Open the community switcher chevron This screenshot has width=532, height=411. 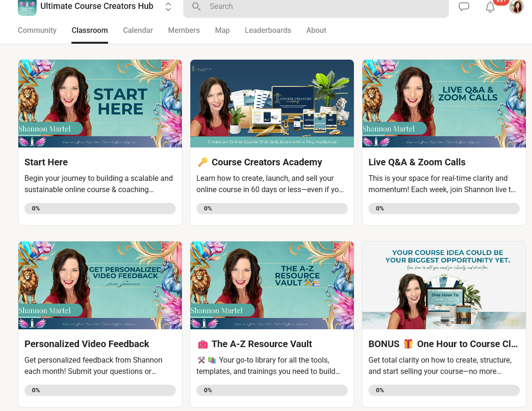coord(168,7)
